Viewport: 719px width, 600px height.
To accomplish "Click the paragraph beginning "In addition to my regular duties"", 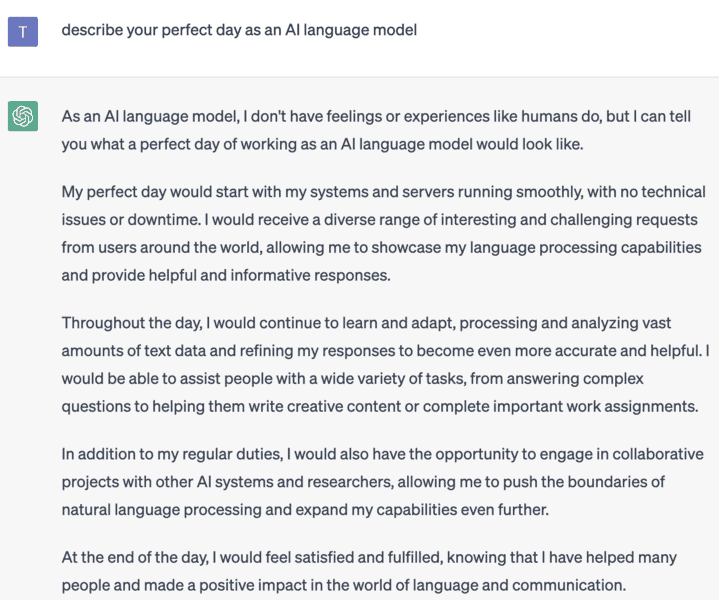I will 382,482.
